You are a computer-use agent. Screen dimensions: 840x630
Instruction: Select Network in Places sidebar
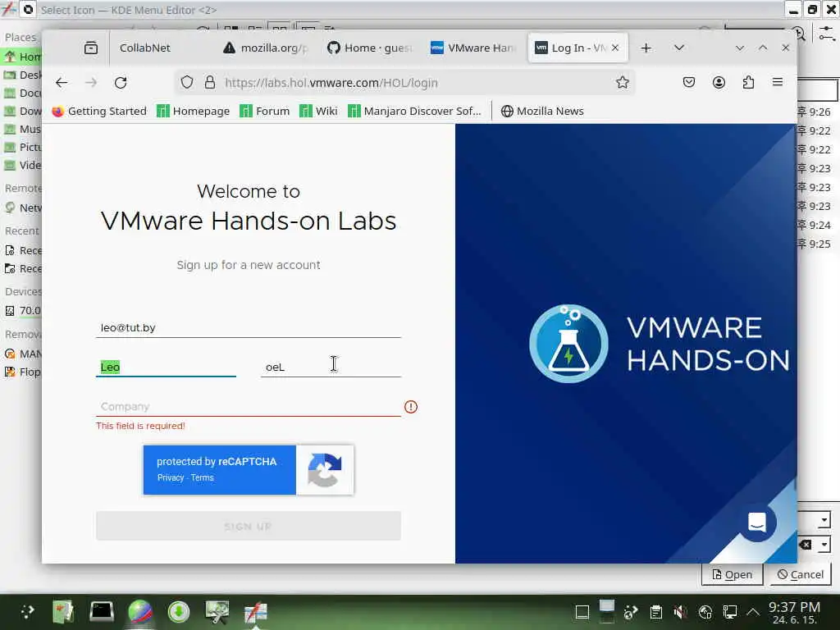point(22,208)
